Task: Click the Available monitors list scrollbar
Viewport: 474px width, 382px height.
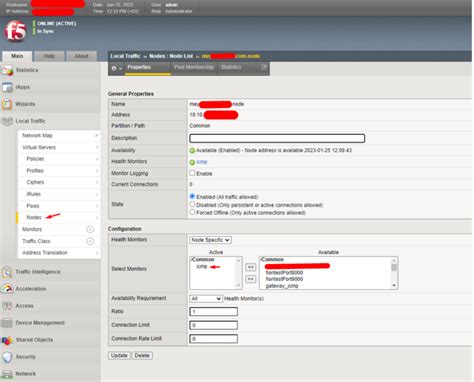Action: [394, 273]
